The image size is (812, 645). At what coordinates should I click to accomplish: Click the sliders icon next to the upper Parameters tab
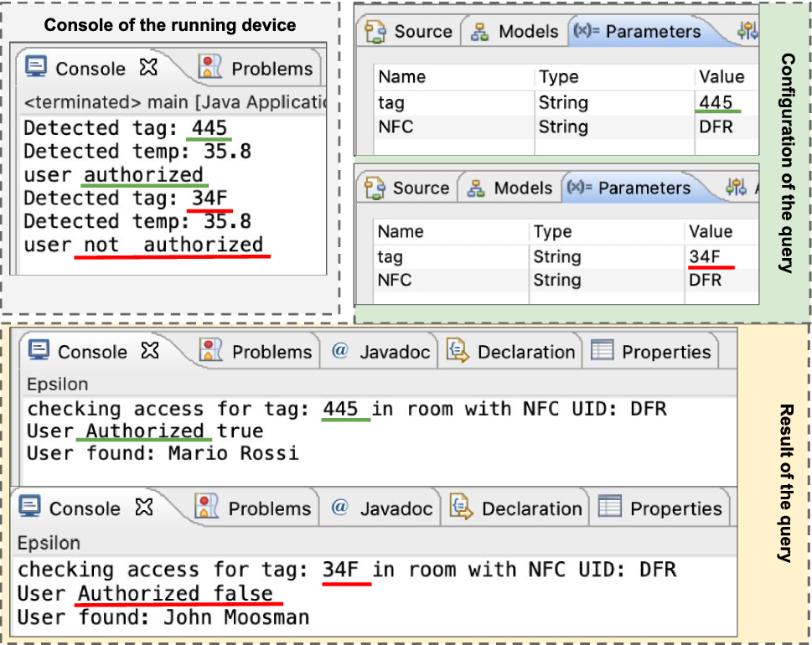[x=747, y=31]
